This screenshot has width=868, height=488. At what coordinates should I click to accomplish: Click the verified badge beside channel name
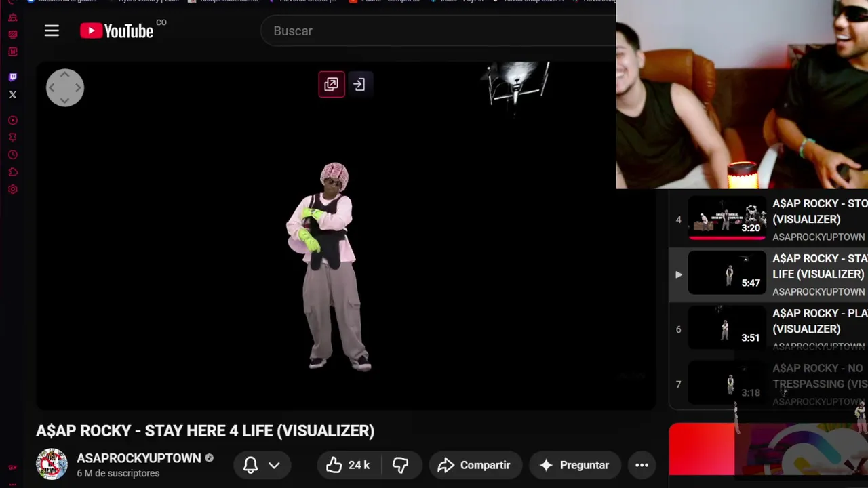210,458
